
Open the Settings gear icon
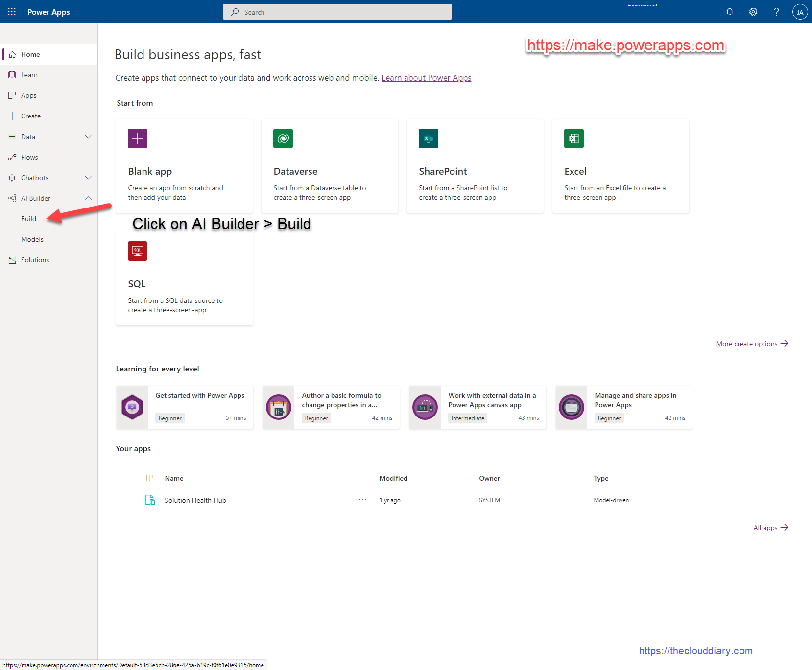click(x=753, y=12)
